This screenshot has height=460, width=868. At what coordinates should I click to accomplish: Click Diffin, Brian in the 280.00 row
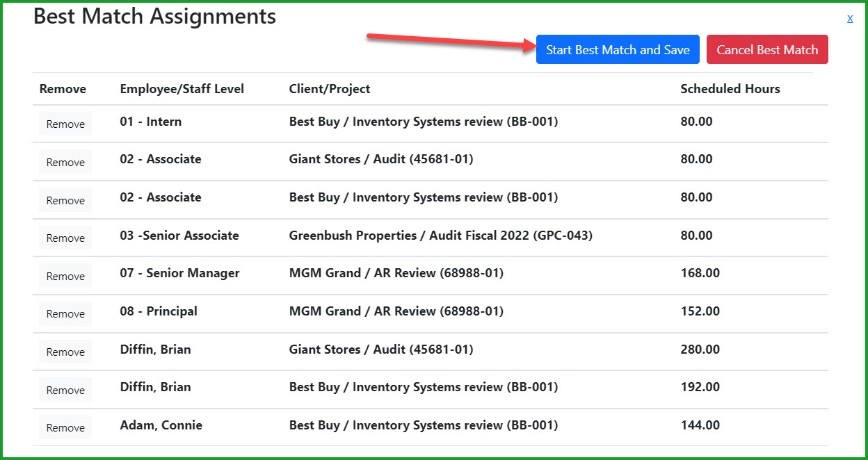tap(155, 350)
